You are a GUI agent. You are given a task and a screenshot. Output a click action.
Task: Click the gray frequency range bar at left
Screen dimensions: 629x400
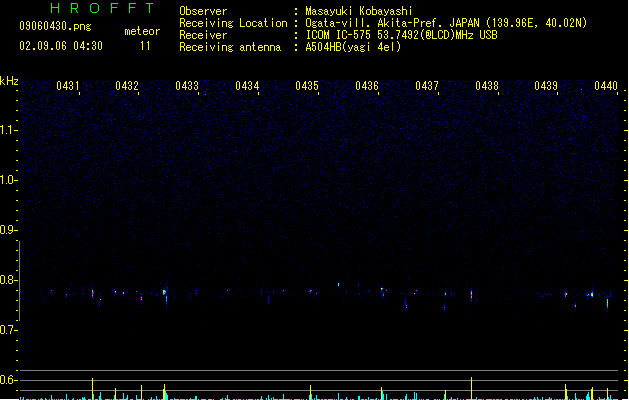(19, 281)
